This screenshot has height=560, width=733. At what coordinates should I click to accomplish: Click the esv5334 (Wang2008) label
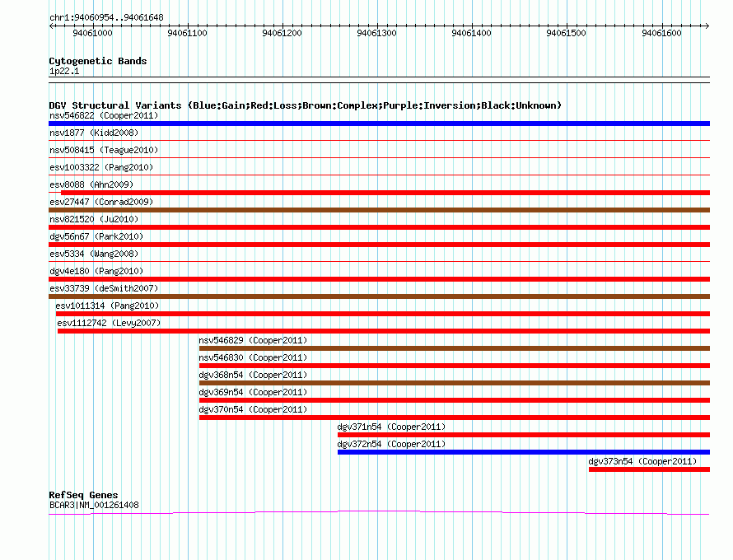[x=94, y=254]
